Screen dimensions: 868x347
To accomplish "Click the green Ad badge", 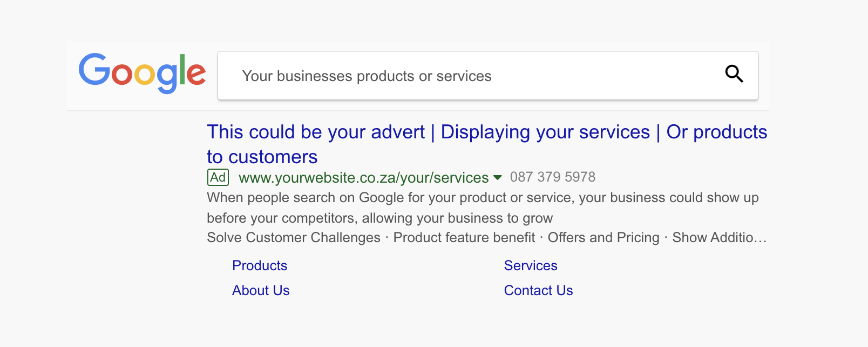I will (218, 177).
